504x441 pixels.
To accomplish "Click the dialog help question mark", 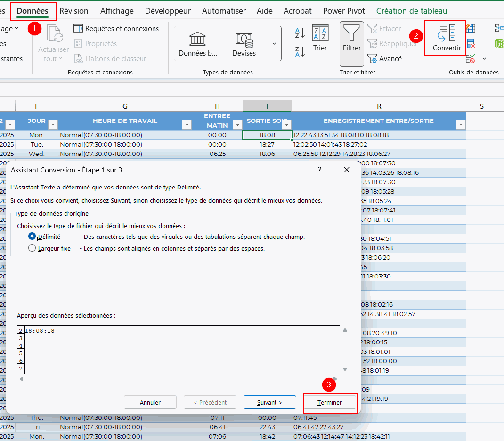I will [320, 170].
